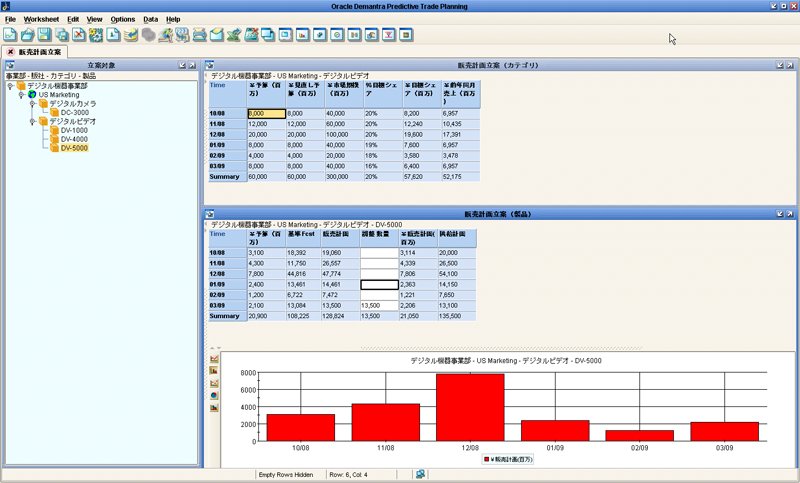Click the empty adjustment cell for row 01/09
Screen dimensions: 800x483
point(380,285)
